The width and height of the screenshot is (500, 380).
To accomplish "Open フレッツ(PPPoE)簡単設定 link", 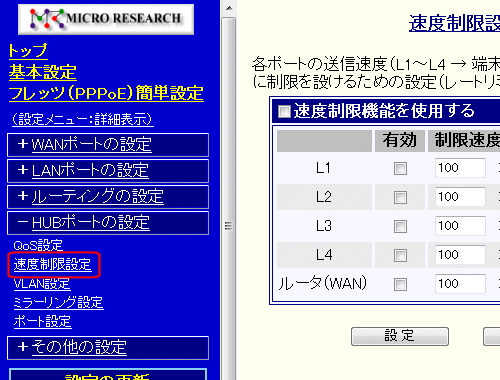I will point(106,93).
